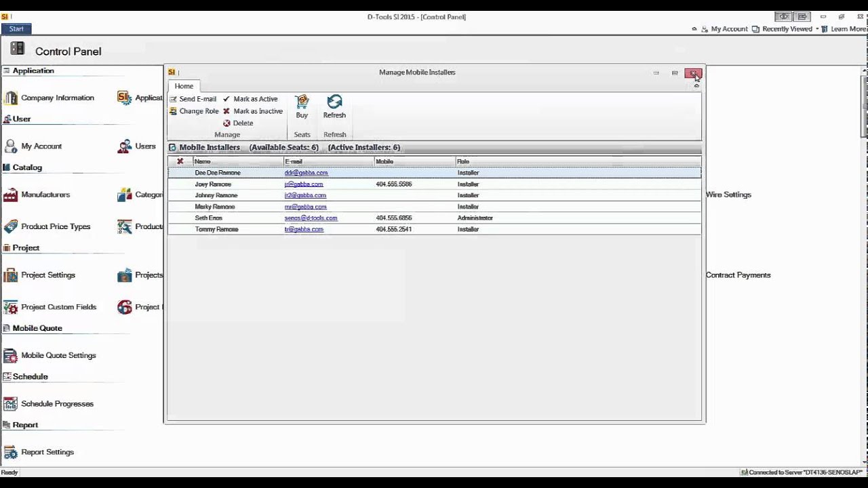Sort by the Mobile column header
The width and height of the screenshot is (868, 488).
pos(415,161)
